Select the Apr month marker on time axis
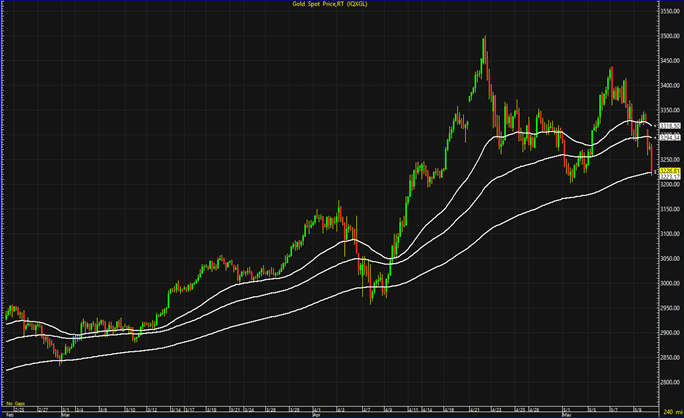Screen dimensions: 684x418 tap(315, 412)
